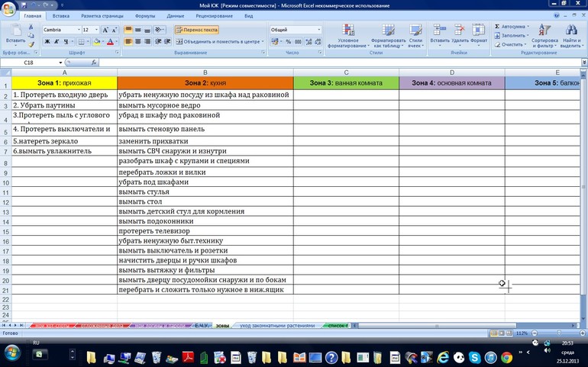Image resolution: width=588 pixels, height=367 pixels.
Task: Open Skype from the Windows taskbar
Action: (473, 357)
